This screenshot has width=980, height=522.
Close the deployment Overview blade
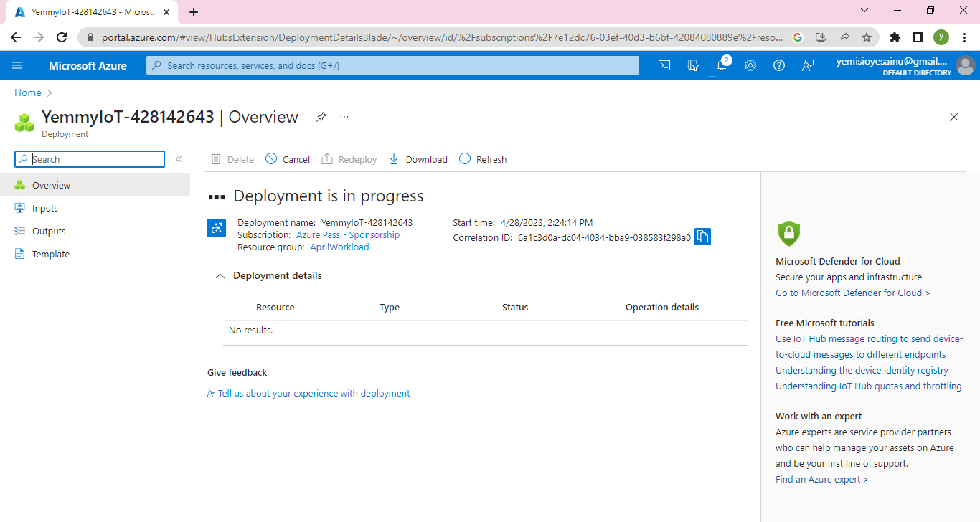pyautogui.click(x=954, y=117)
